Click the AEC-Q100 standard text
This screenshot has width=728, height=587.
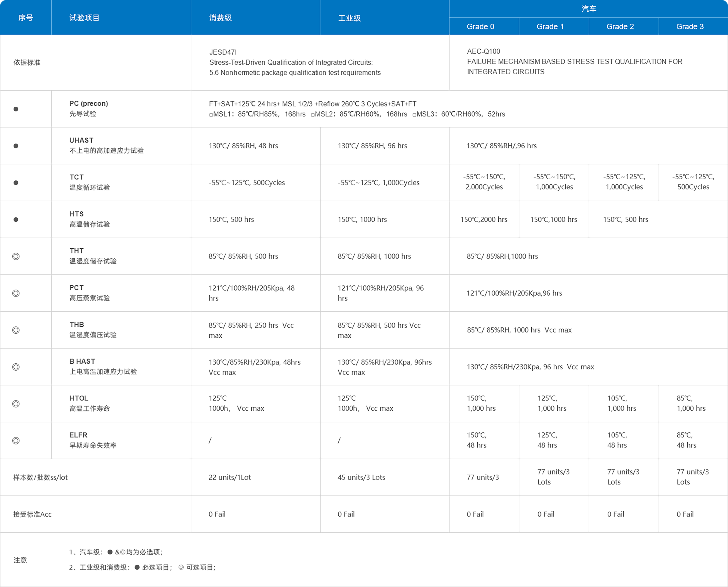(483, 51)
